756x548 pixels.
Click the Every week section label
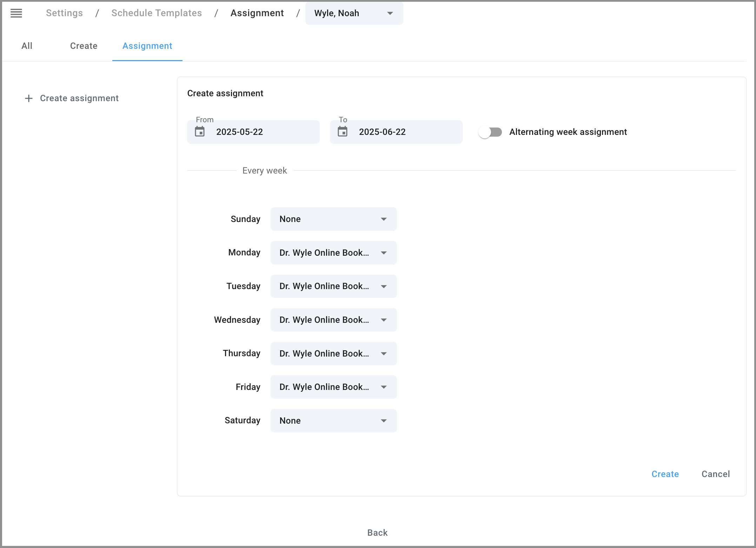265,171
